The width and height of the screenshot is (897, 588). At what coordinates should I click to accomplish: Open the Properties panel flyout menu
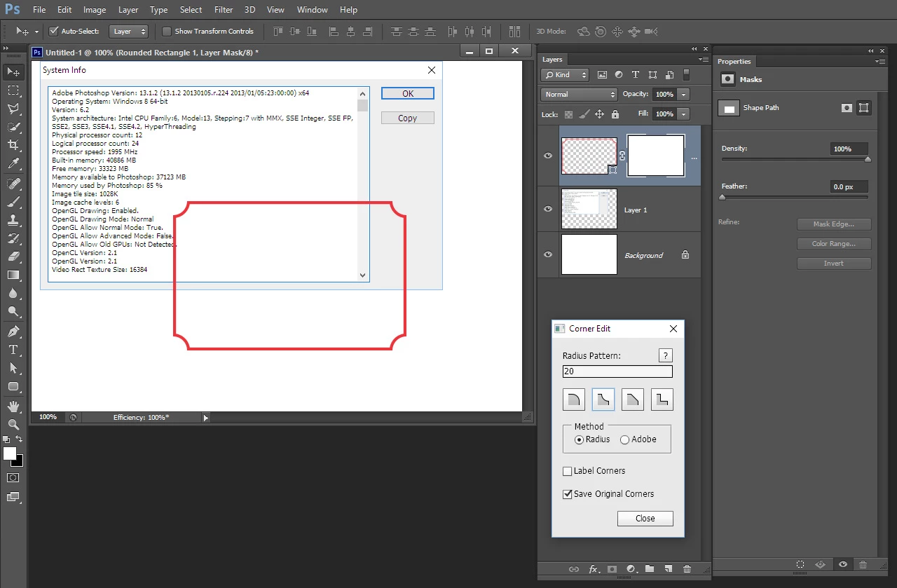879,62
